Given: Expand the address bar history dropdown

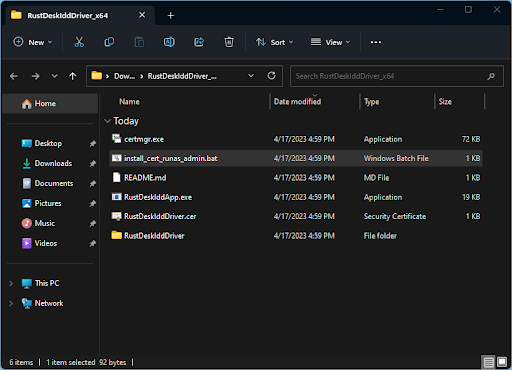Looking at the screenshot, I should pyautogui.click(x=251, y=76).
